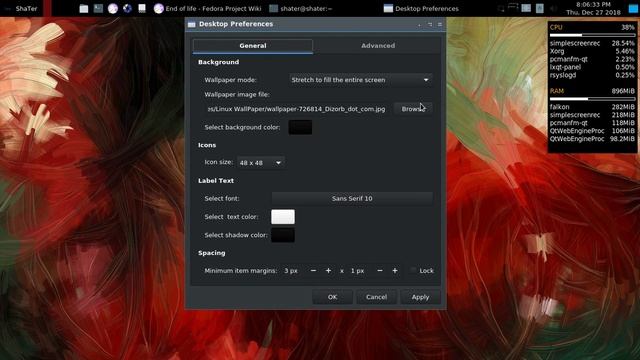Switch to the General tab
The image size is (640, 360).
(x=253, y=46)
